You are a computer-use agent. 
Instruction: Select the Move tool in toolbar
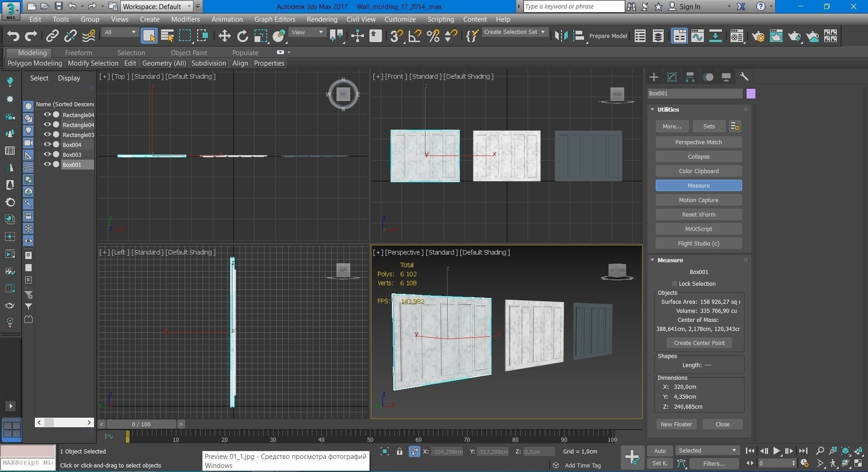point(224,36)
